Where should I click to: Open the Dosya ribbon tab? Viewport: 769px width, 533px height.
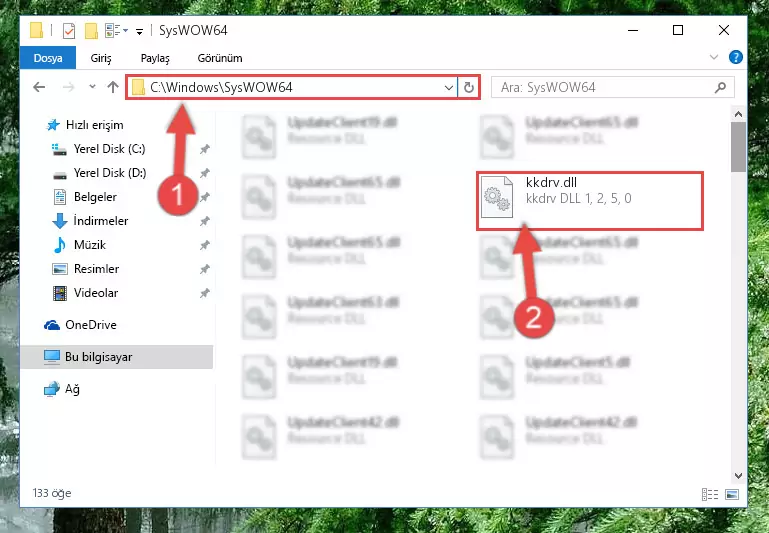(48, 58)
